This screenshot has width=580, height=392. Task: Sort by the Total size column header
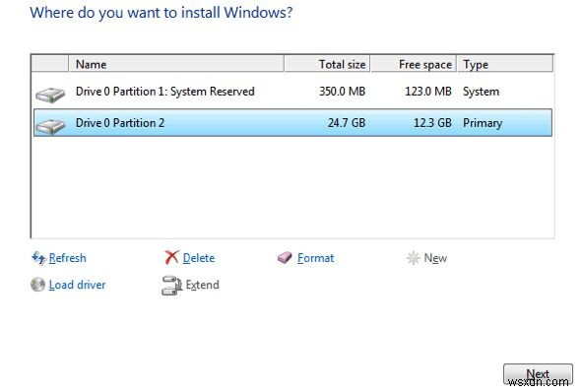[327, 64]
